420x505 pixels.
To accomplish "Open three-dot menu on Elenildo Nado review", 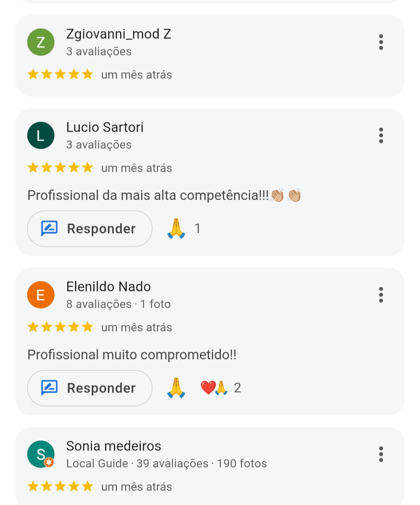I will [381, 295].
